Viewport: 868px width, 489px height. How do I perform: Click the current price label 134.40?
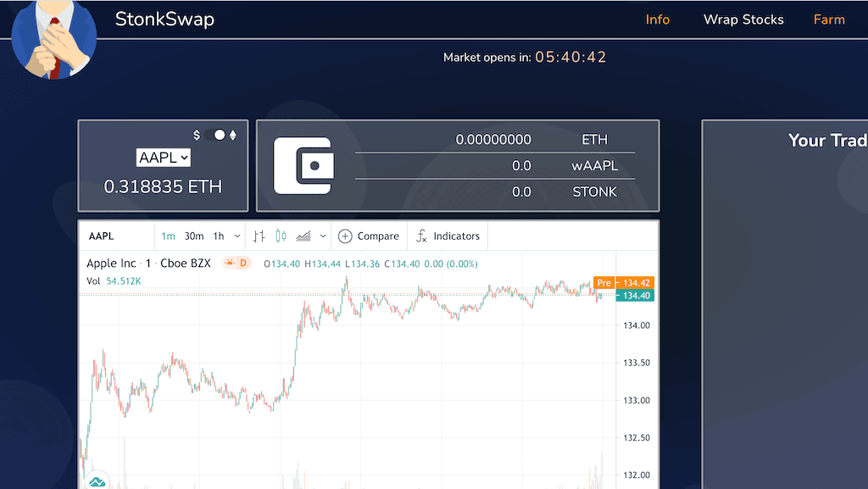pos(636,296)
